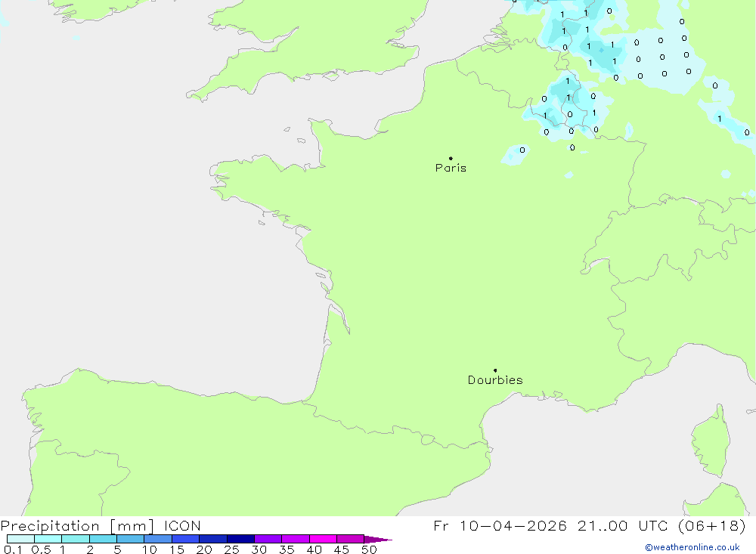This screenshot has height=554, width=756.
Task: Click the small rain patch east of Paris
Action: tap(516, 154)
